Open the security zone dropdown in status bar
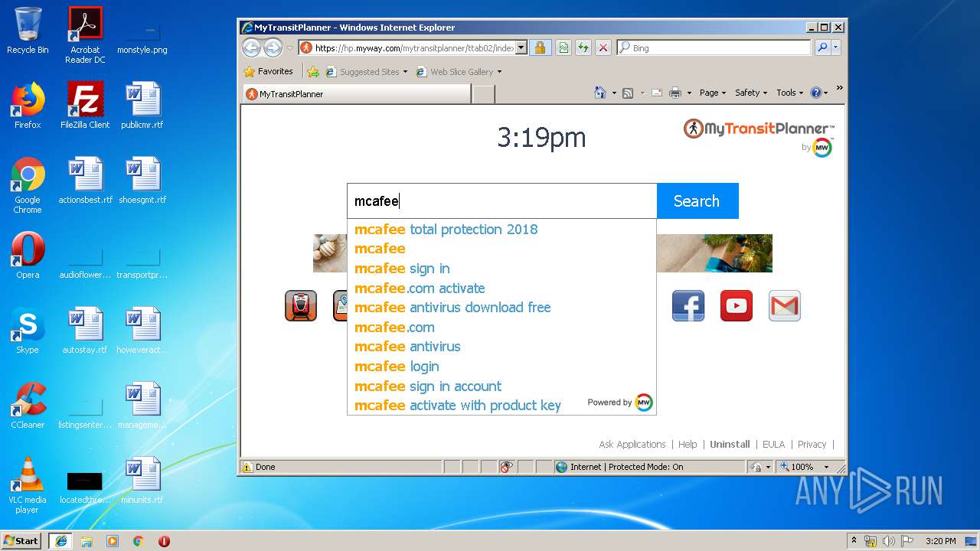980x551 pixels. [766, 467]
